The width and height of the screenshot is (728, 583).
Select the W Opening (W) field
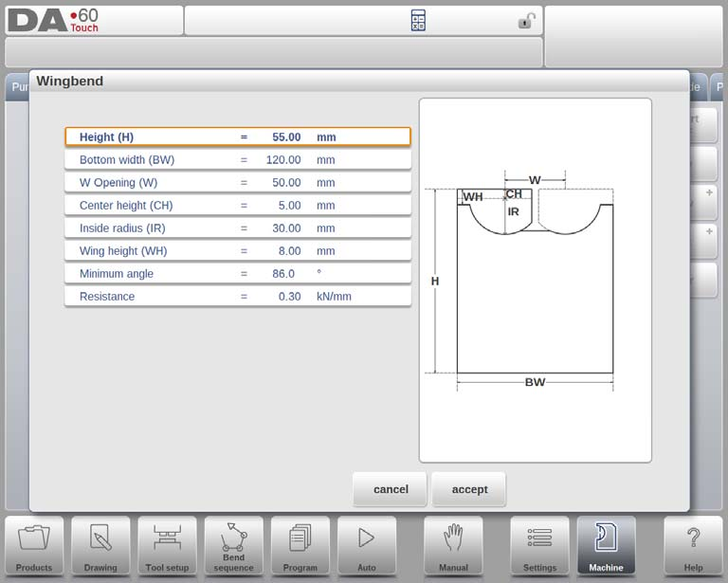click(x=238, y=182)
